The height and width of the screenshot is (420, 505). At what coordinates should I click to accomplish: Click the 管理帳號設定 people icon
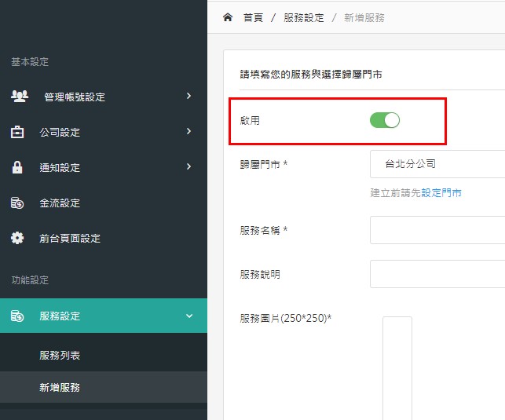20,96
